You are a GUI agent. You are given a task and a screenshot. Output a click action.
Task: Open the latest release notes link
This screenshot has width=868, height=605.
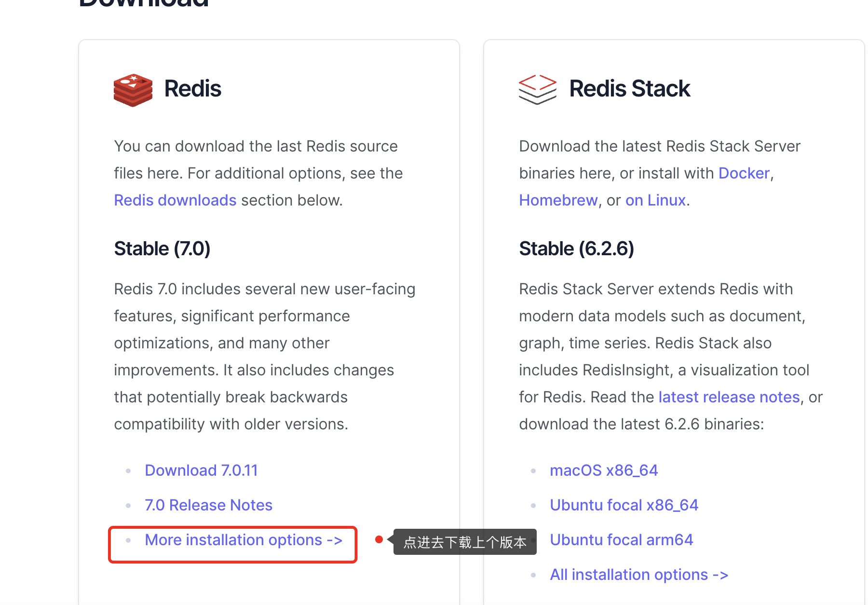pos(729,397)
